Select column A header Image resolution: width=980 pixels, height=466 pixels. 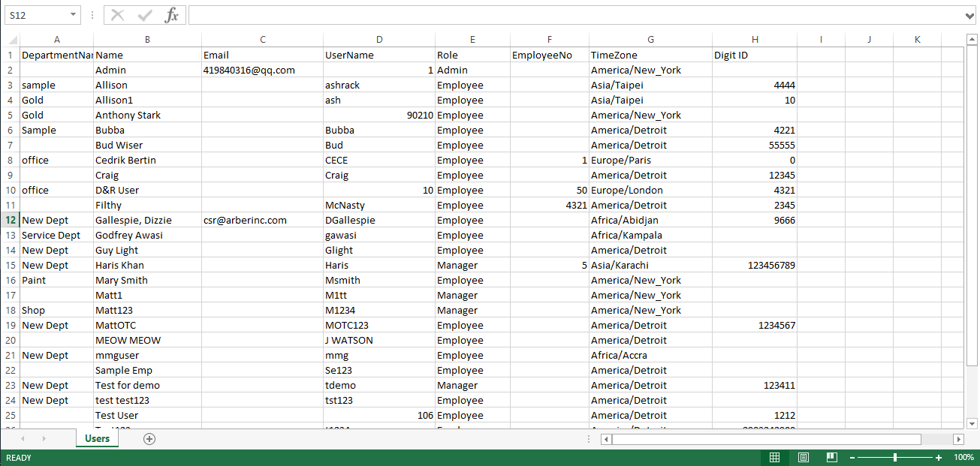pyautogui.click(x=57, y=40)
